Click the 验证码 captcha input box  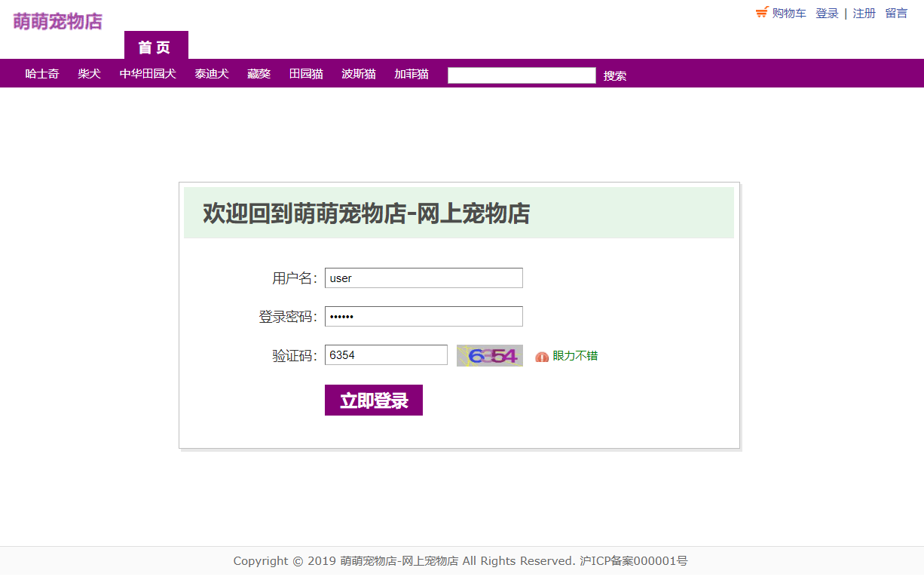(386, 354)
